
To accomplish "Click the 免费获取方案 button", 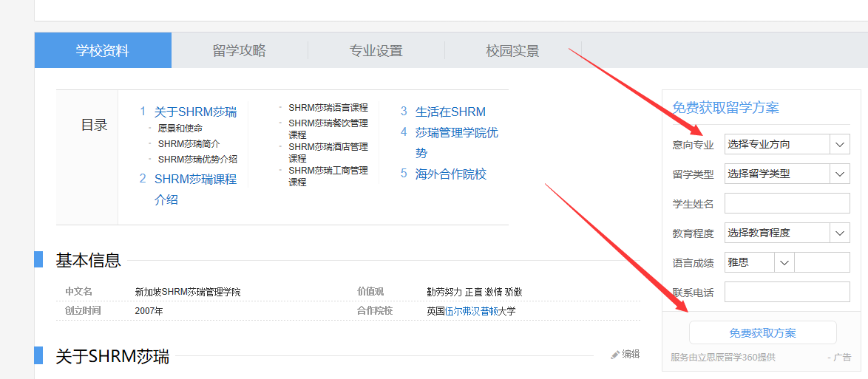I will (x=762, y=332).
